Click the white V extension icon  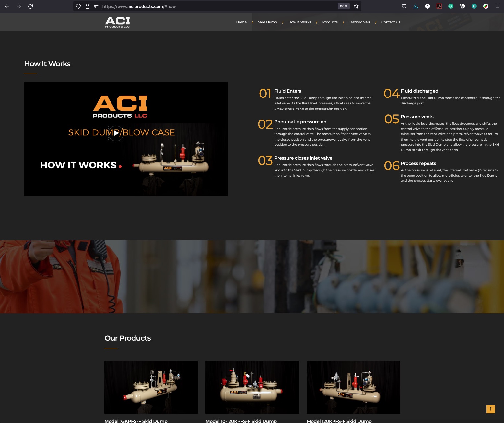click(x=463, y=6)
